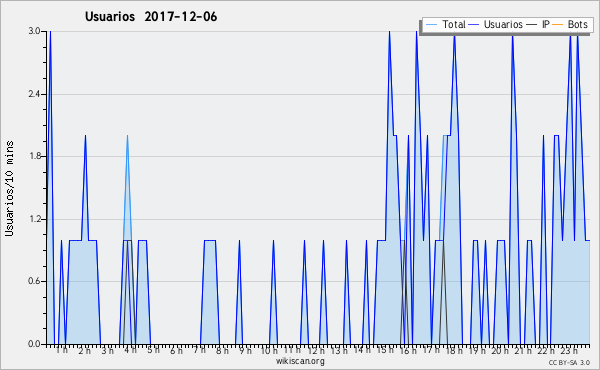Click the chart title 'Usuarios 2017-12-06'
This screenshot has height=370, width=600.
(151, 17)
